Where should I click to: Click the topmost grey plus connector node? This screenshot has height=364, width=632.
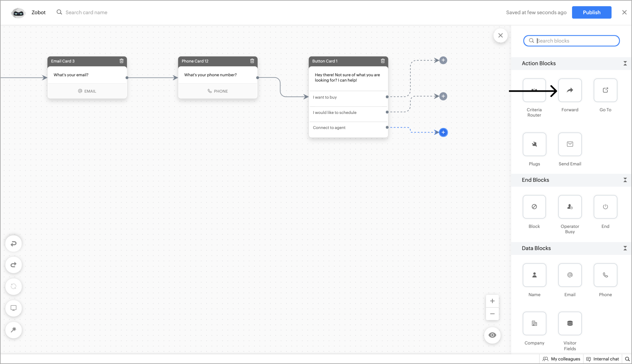pos(443,60)
